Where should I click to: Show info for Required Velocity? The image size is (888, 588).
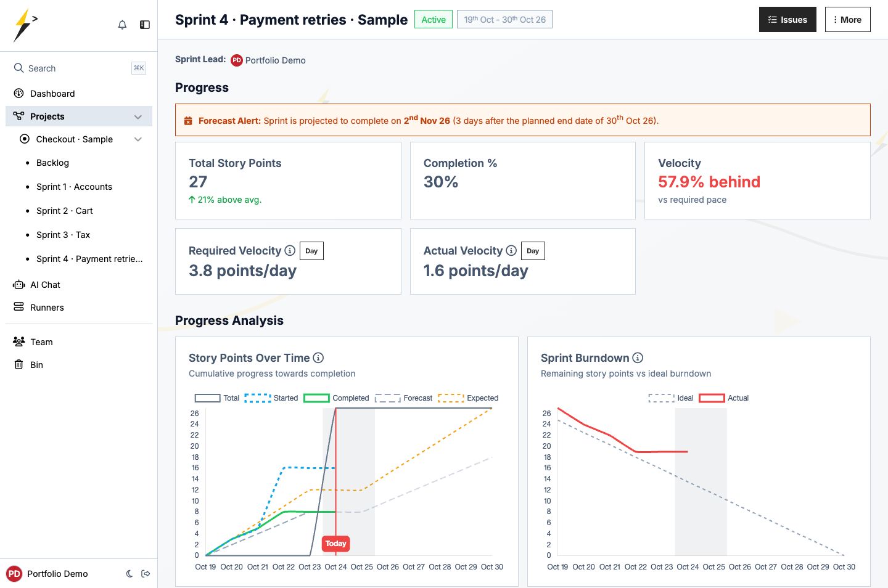point(289,250)
